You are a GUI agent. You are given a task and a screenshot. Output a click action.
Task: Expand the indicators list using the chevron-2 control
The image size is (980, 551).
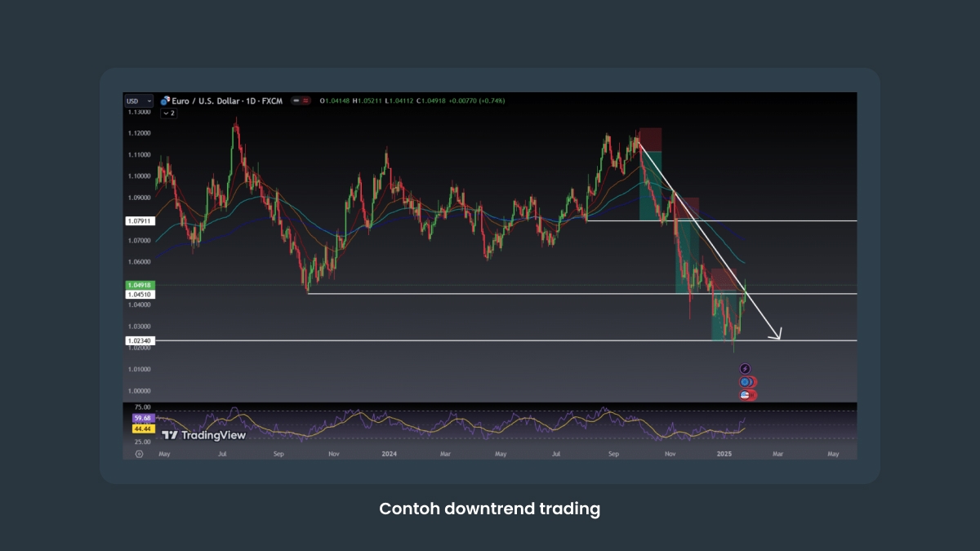[x=167, y=113]
